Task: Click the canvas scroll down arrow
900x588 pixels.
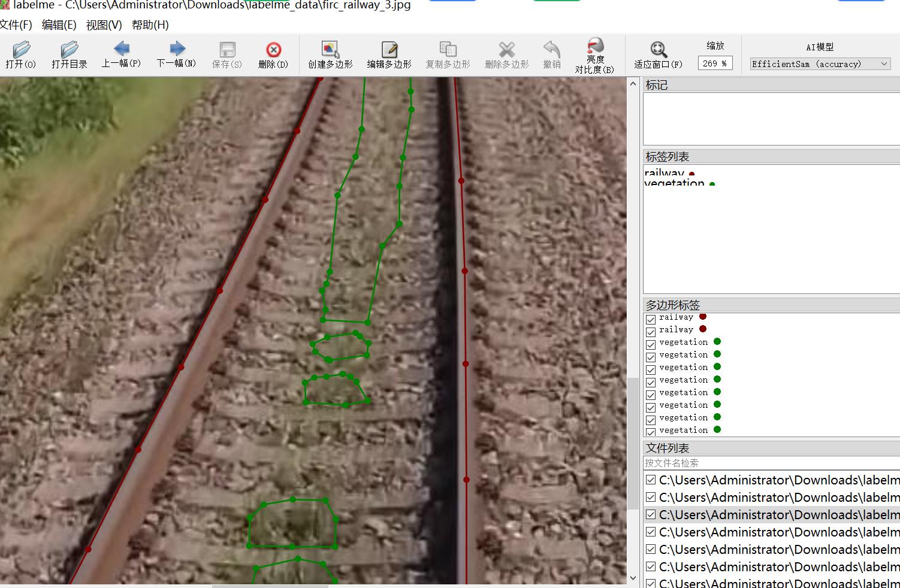Action: (633, 578)
